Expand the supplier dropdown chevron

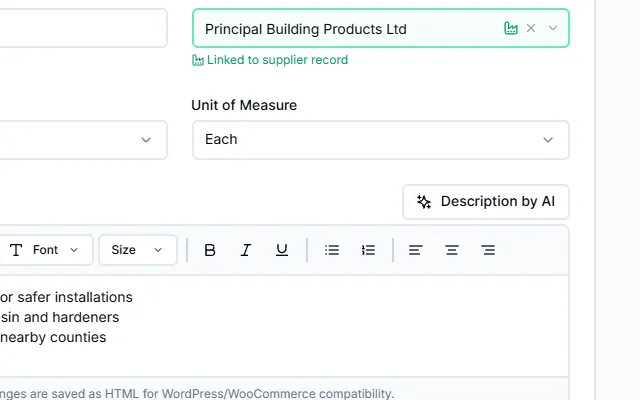coord(553,28)
